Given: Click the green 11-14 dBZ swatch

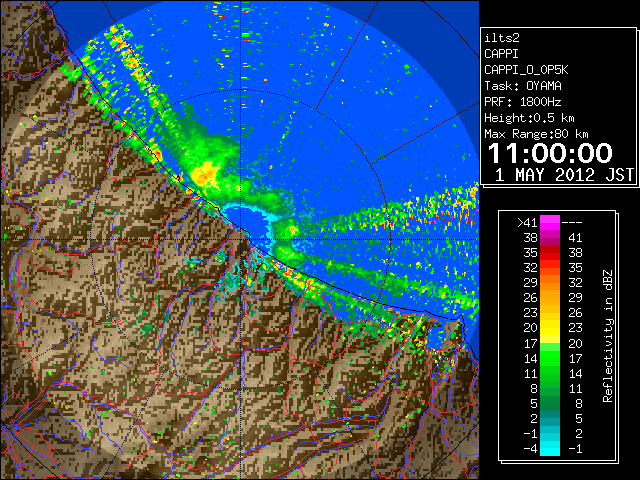Looking at the screenshot, I should (549, 373).
